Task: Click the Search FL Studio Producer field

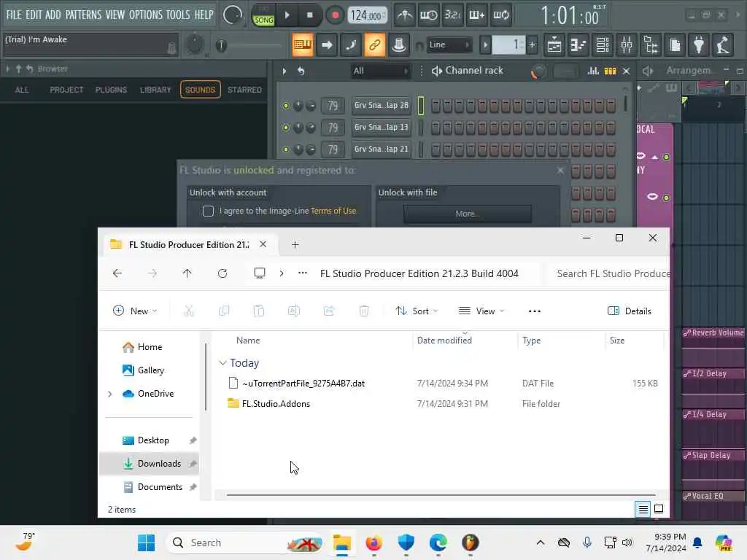Action: [609, 274]
